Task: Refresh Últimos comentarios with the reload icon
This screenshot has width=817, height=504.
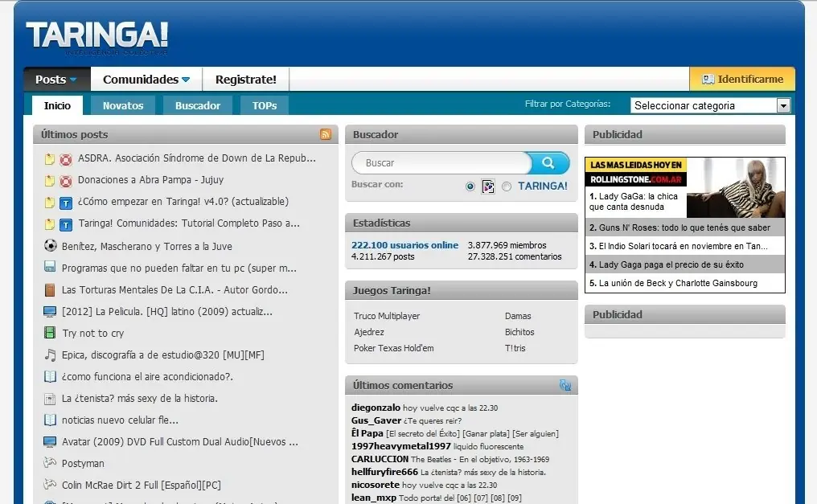Action: 565,385
